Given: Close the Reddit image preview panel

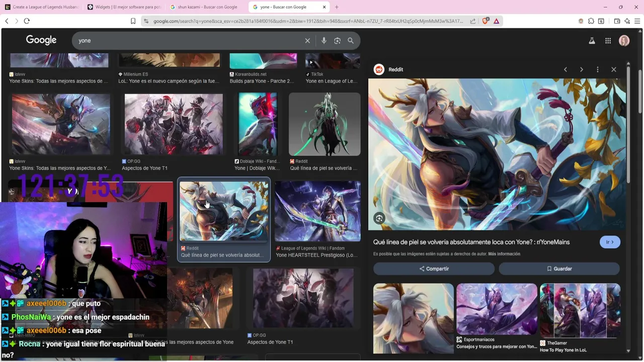Looking at the screenshot, I should pyautogui.click(x=614, y=69).
